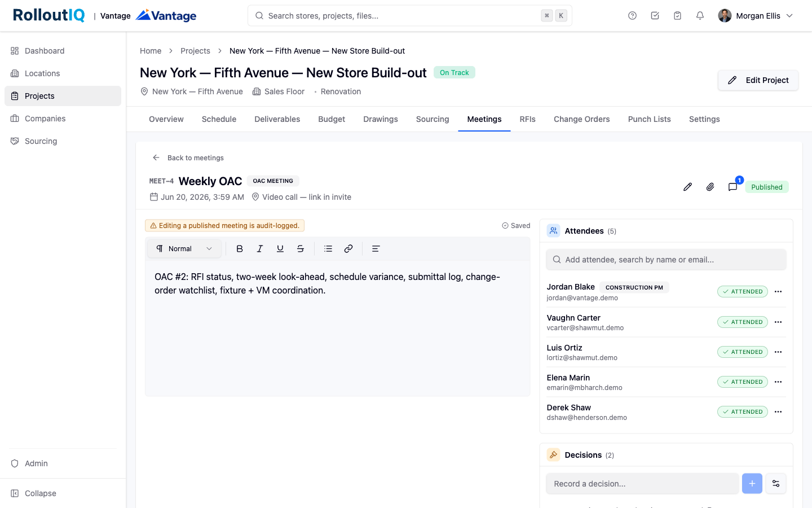Open the comments icon with badge 1
The image size is (812, 508).
(x=732, y=187)
